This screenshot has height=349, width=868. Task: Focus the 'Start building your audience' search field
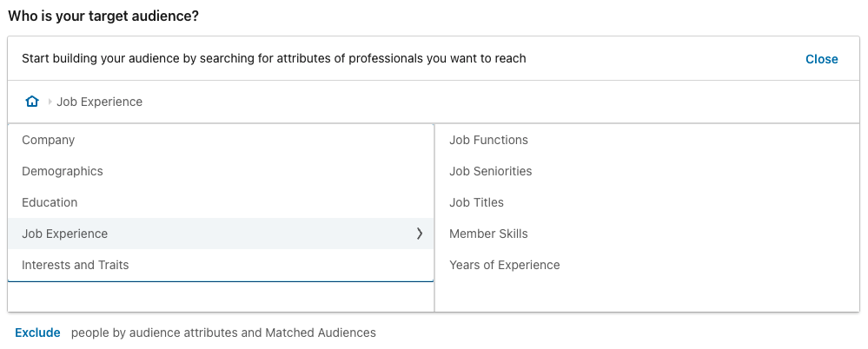[x=274, y=59]
